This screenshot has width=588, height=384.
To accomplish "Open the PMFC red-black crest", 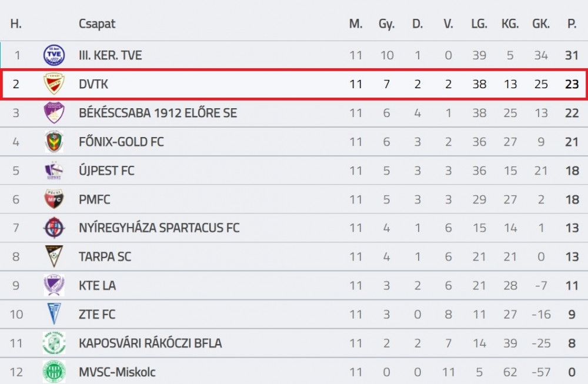I will click(54, 199).
